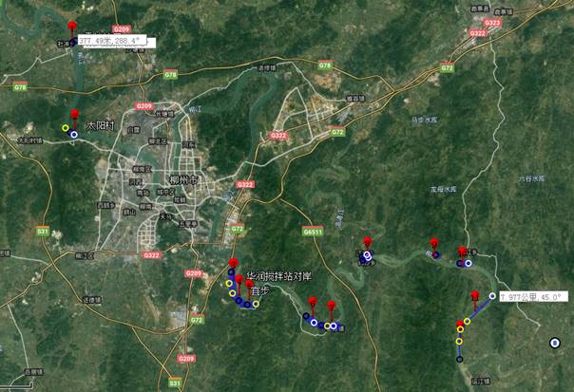Click the red pin above 377.49米 label
Image resolution: width=574 pixels, height=392 pixels.
72,29
